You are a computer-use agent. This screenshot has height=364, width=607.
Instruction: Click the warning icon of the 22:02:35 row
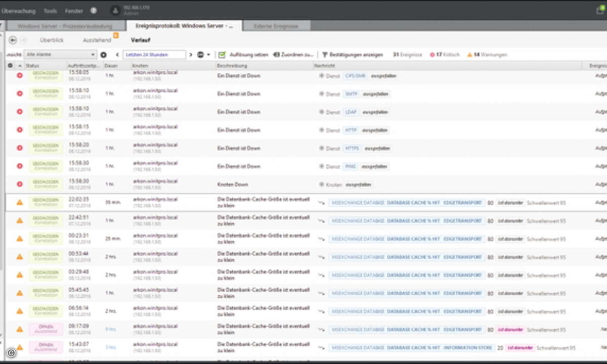click(20, 202)
